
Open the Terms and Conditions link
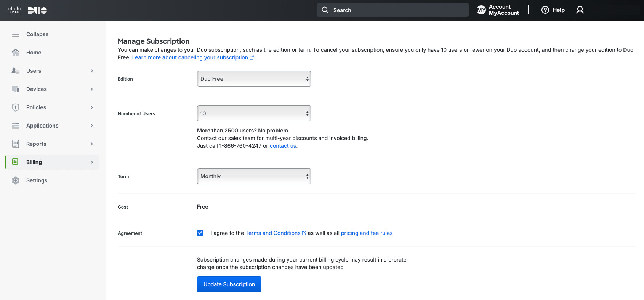[273, 233]
